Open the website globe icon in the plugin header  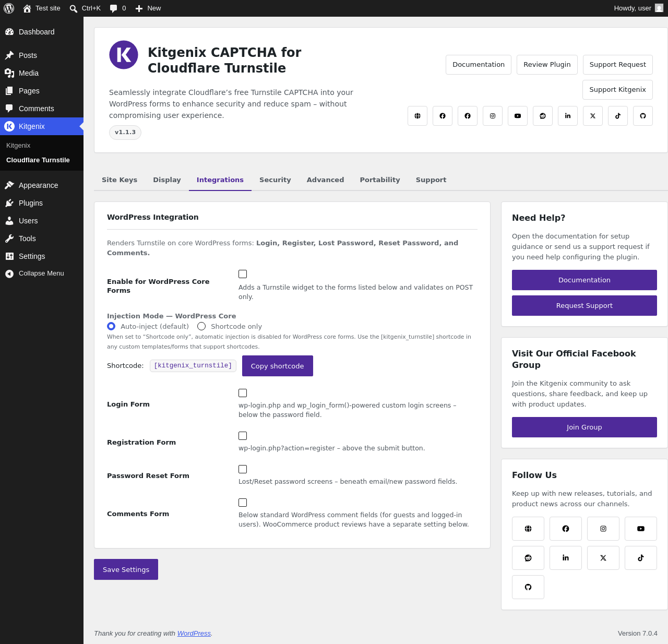point(417,116)
